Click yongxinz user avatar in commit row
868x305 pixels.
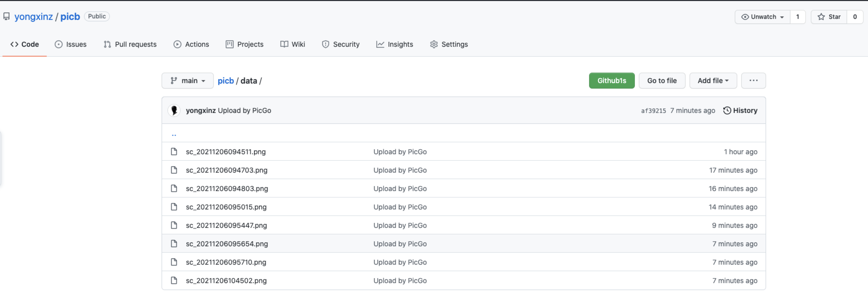[174, 110]
